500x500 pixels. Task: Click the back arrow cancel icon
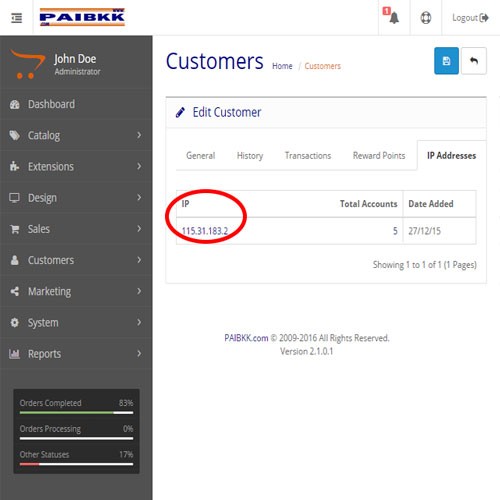tap(474, 61)
